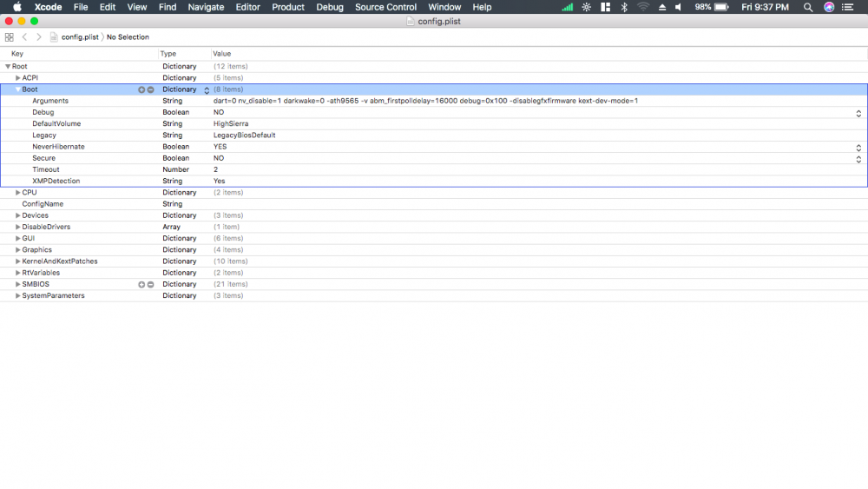
Task: Open Spotlight search magnifier
Action: [x=808, y=7]
